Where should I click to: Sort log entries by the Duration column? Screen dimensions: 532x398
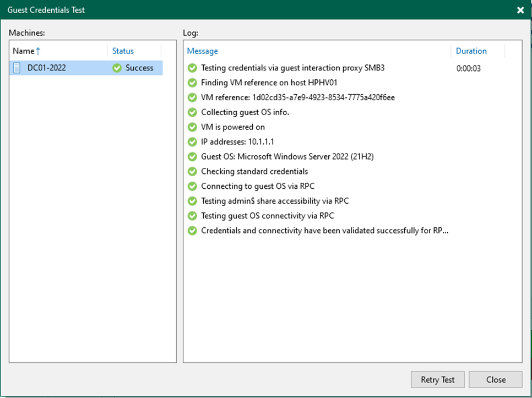coord(471,51)
